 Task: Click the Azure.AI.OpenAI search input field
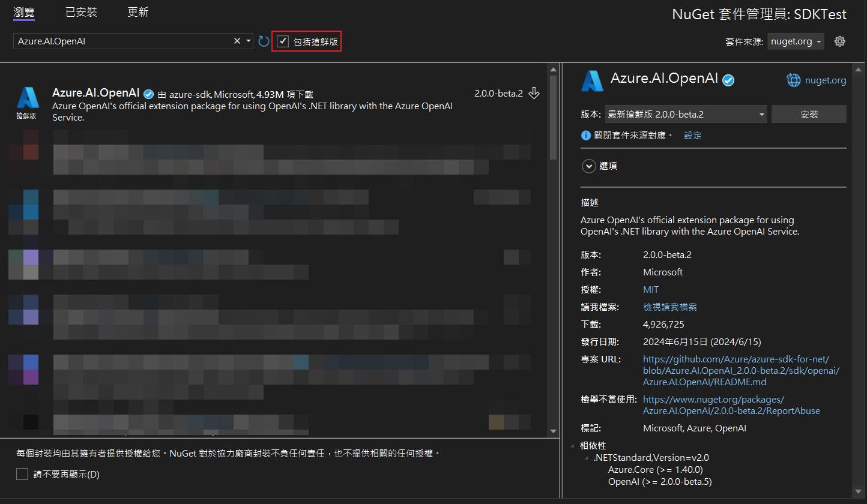[120, 41]
